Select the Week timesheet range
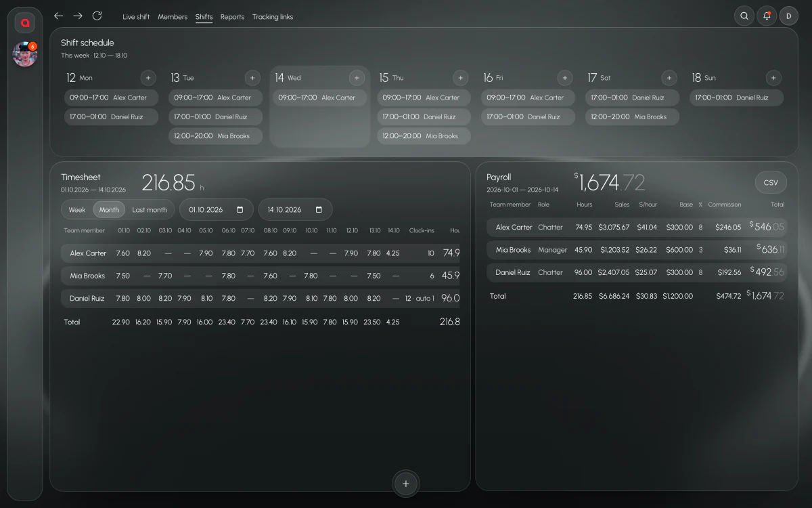 coord(77,210)
